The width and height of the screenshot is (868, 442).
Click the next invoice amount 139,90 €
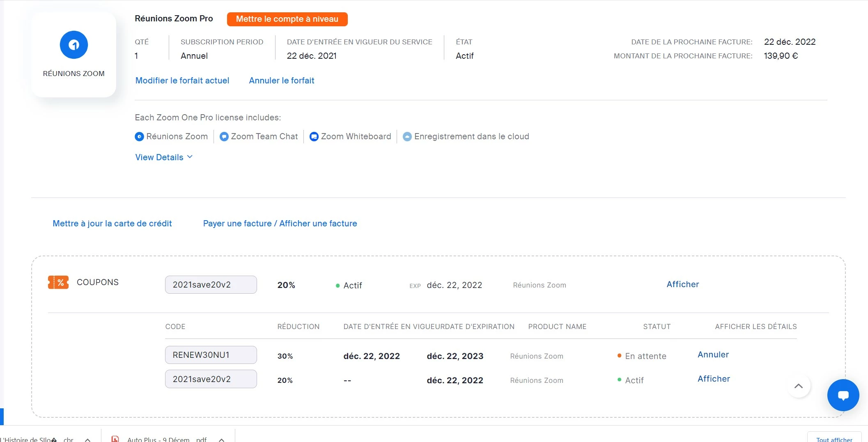(781, 56)
